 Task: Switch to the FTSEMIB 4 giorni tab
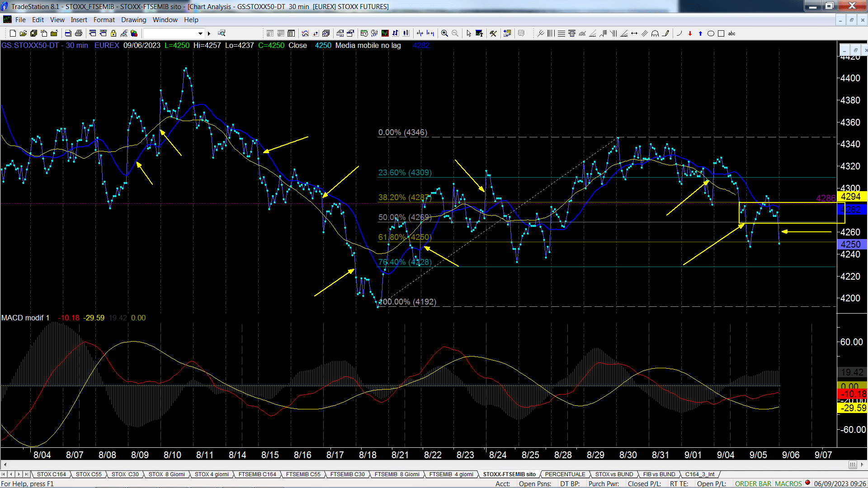451,474
